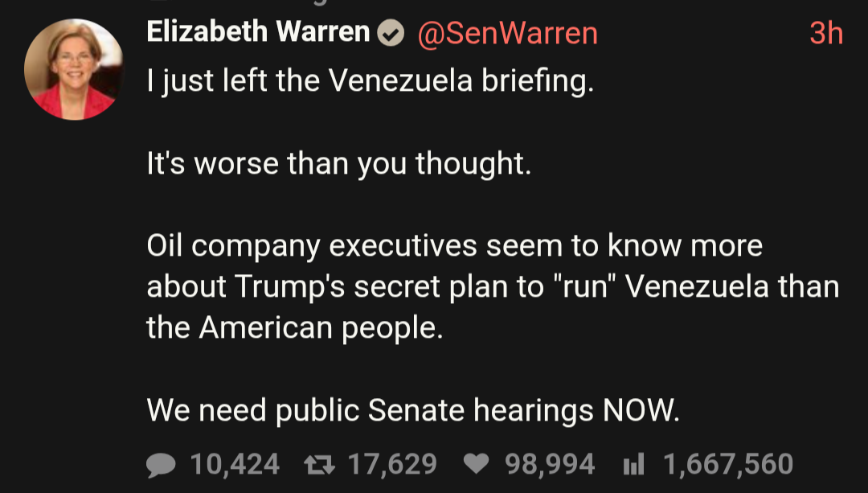Click the 17,629 retweets count

pos(391,464)
